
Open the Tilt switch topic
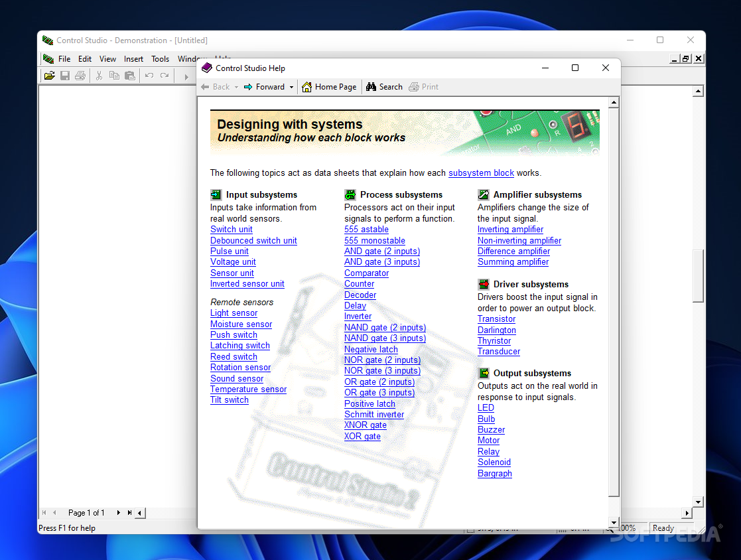tap(230, 400)
